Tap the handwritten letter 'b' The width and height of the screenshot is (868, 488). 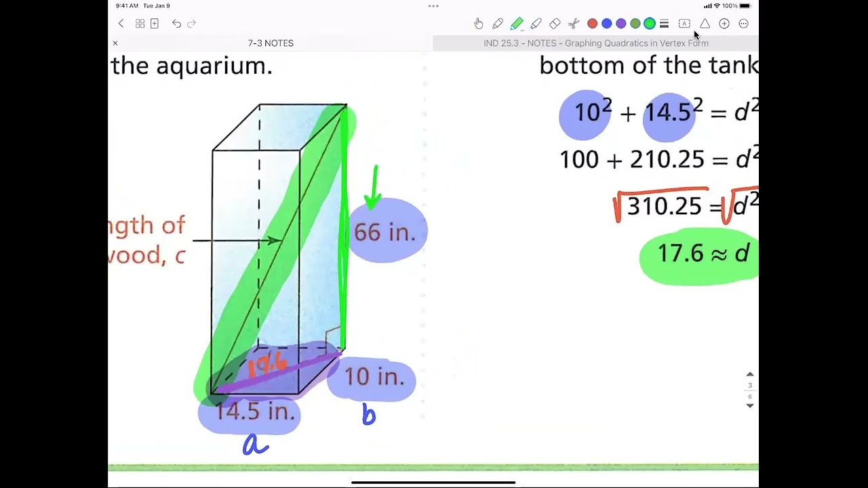[x=368, y=414]
